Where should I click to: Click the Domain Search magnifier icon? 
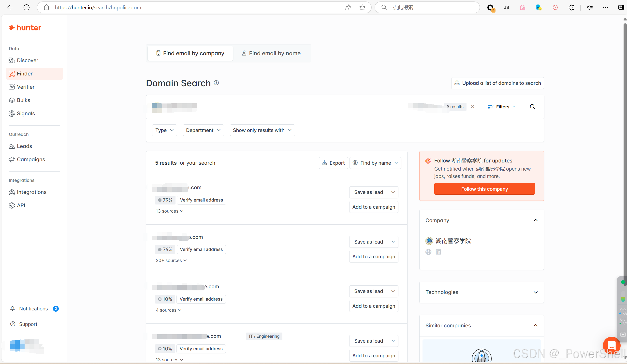coord(532,107)
